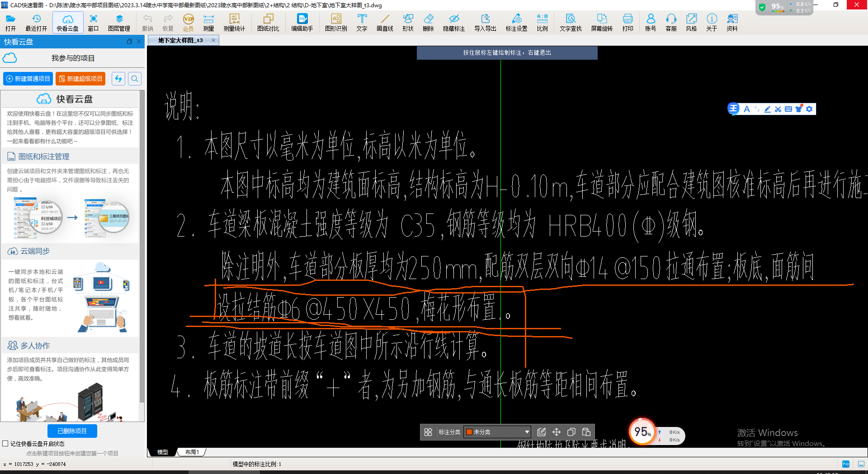The width and height of the screenshot is (868, 474).
Task: Set the 比例 scale
Action: coord(542,22)
